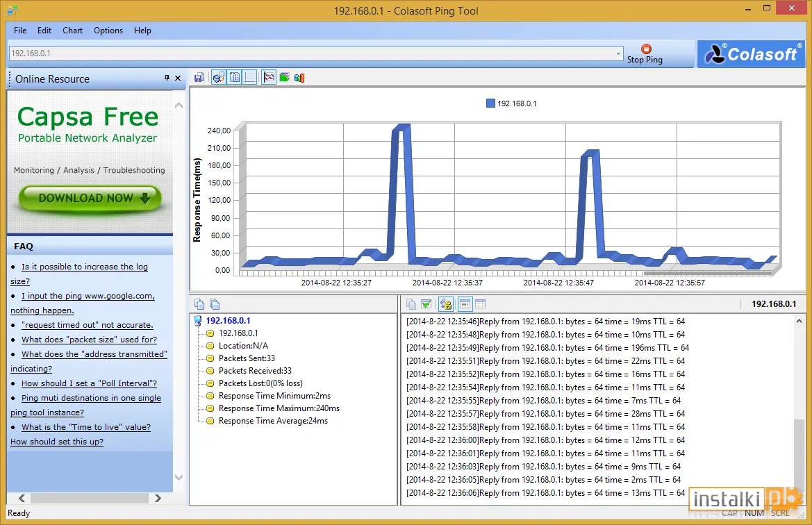
Task: Select the Location:N/A tree entry
Action: (x=243, y=346)
